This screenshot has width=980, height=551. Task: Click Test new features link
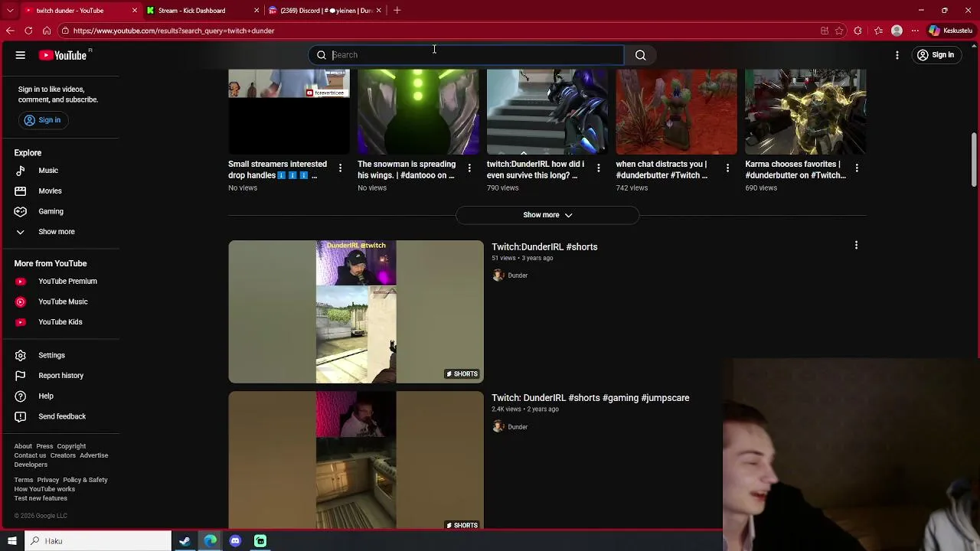tap(41, 498)
